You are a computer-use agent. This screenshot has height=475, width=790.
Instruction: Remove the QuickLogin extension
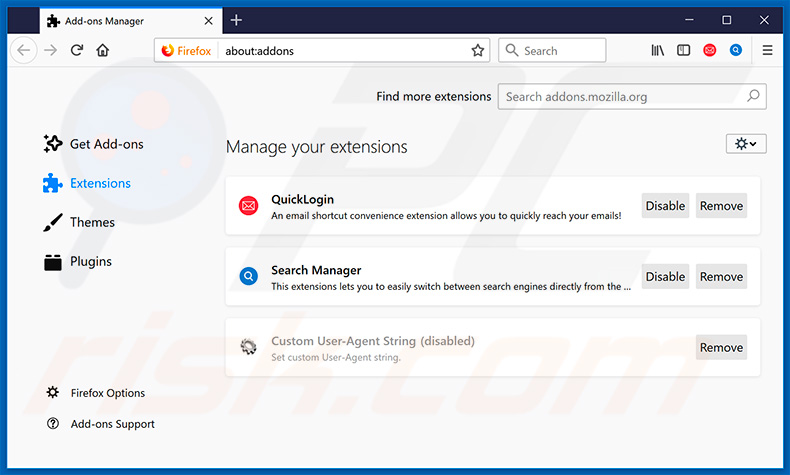[721, 206]
